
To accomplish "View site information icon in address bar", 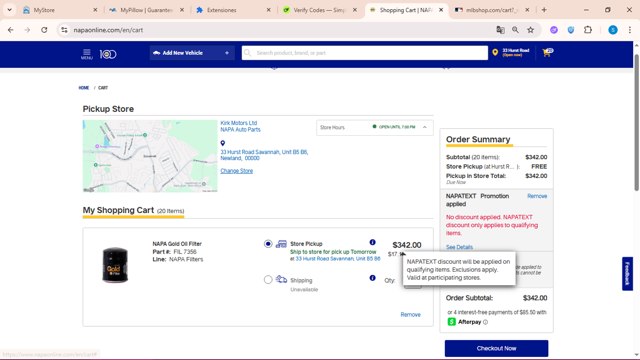I will 64,30.
